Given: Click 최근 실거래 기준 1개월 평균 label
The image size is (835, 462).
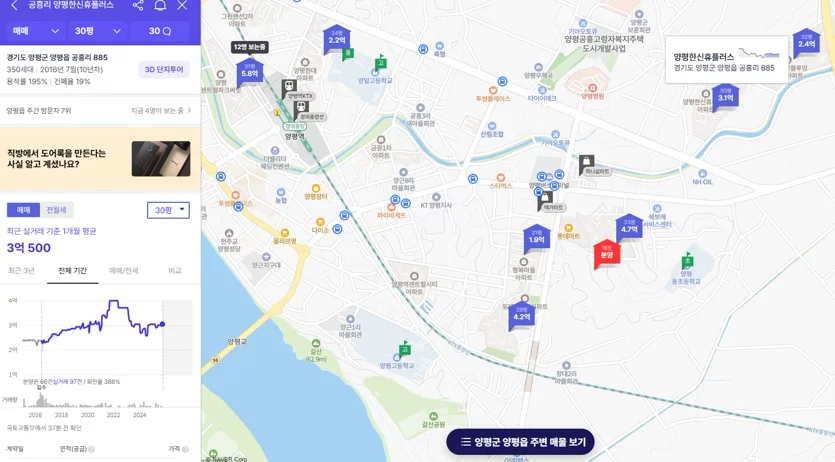Looking at the screenshot, I should 51,231.
